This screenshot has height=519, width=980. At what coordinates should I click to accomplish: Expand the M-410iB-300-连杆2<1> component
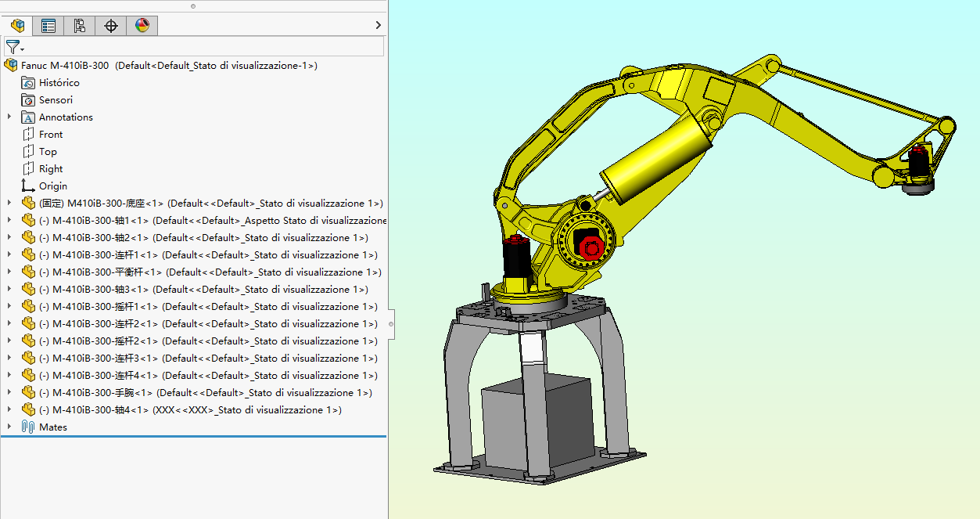(x=9, y=323)
